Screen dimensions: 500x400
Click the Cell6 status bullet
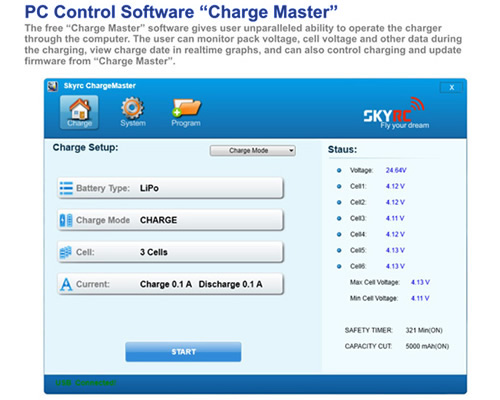[x=339, y=266]
